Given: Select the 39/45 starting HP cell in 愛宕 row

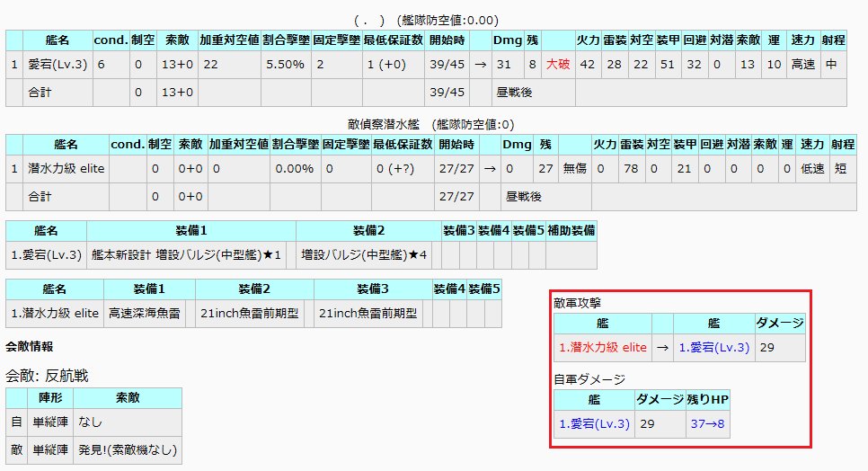Looking at the screenshot, I should pyautogui.click(x=447, y=65).
